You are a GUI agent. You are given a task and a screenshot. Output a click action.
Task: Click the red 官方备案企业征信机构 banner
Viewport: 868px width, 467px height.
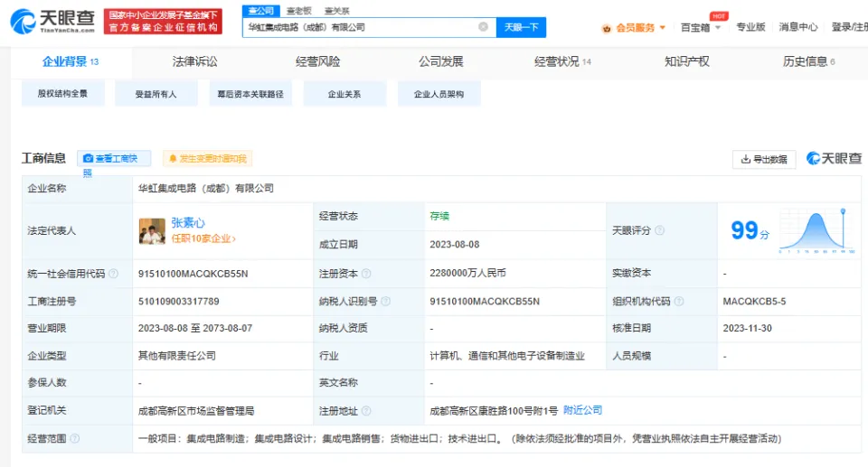pyautogui.click(x=163, y=22)
